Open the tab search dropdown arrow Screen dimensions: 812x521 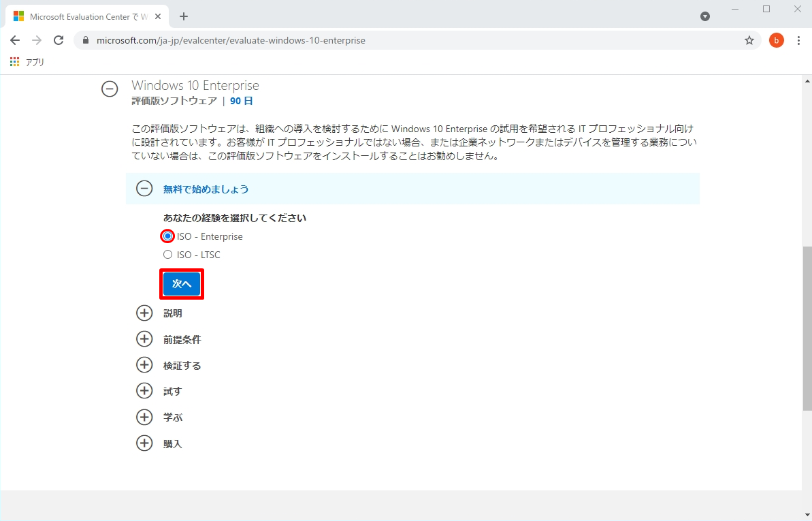click(705, 16)
